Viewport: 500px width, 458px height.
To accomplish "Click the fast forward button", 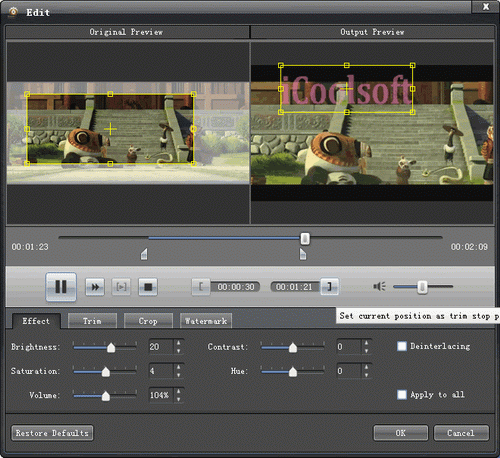I will point(95,287).
